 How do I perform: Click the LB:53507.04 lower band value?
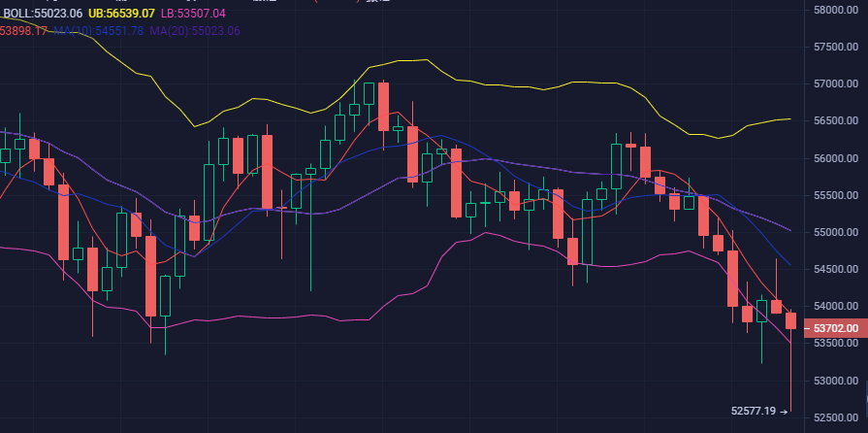click(193, 14)
